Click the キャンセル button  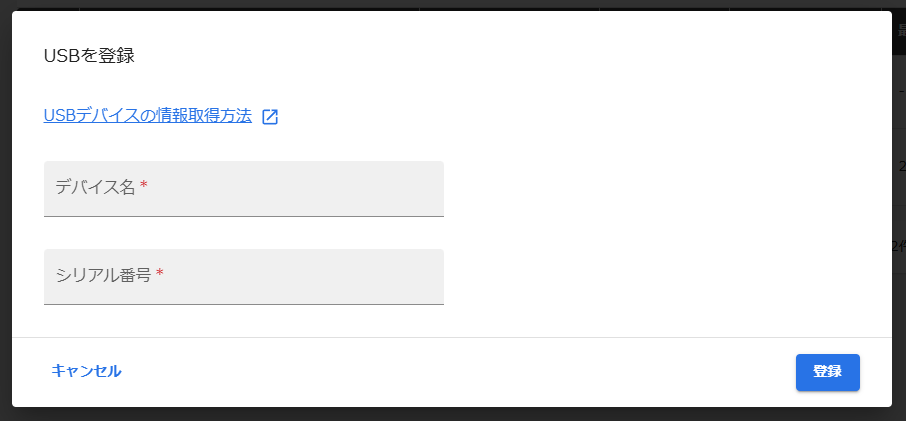click(x=87, y=371)
